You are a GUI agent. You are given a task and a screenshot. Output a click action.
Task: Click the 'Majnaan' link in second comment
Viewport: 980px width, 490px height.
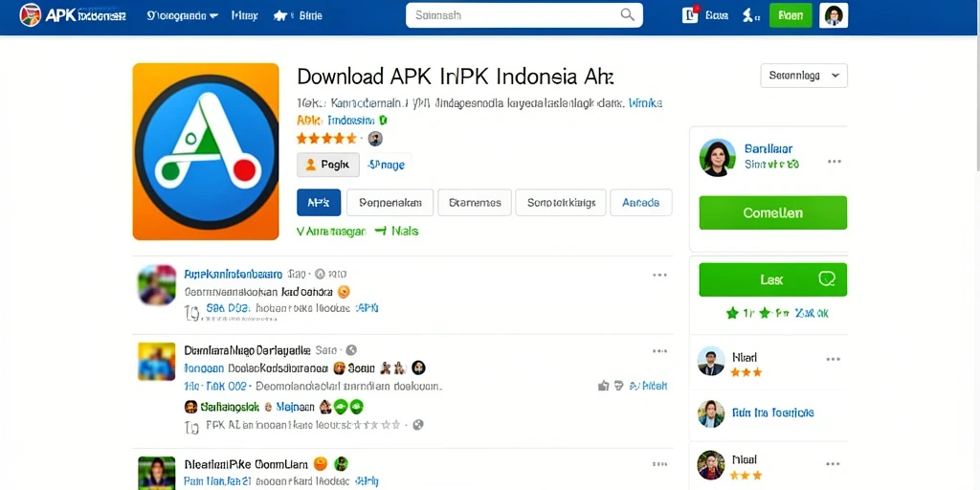click(295, 407)
